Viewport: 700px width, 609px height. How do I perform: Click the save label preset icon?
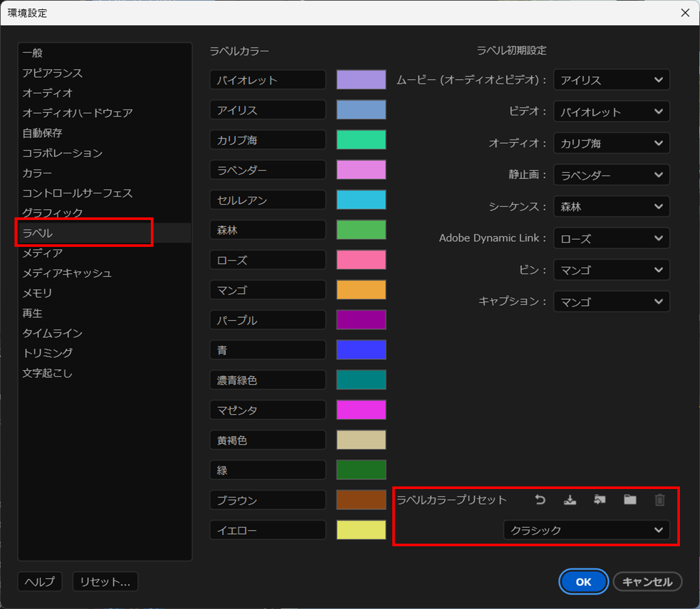[569, 500]
